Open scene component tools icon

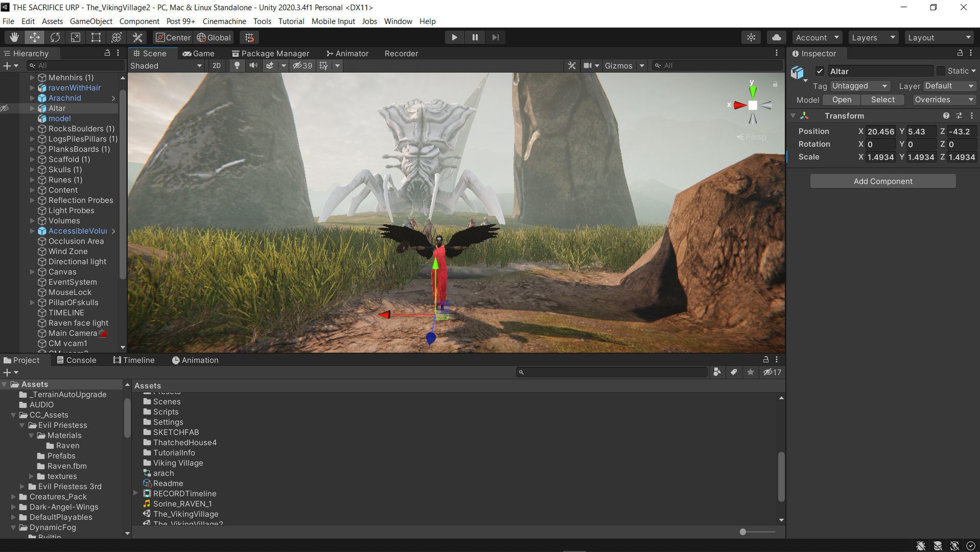[572, 65]
